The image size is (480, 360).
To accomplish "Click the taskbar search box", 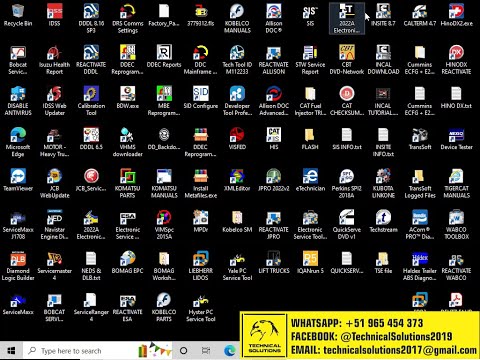I will (x=97, y=351).
